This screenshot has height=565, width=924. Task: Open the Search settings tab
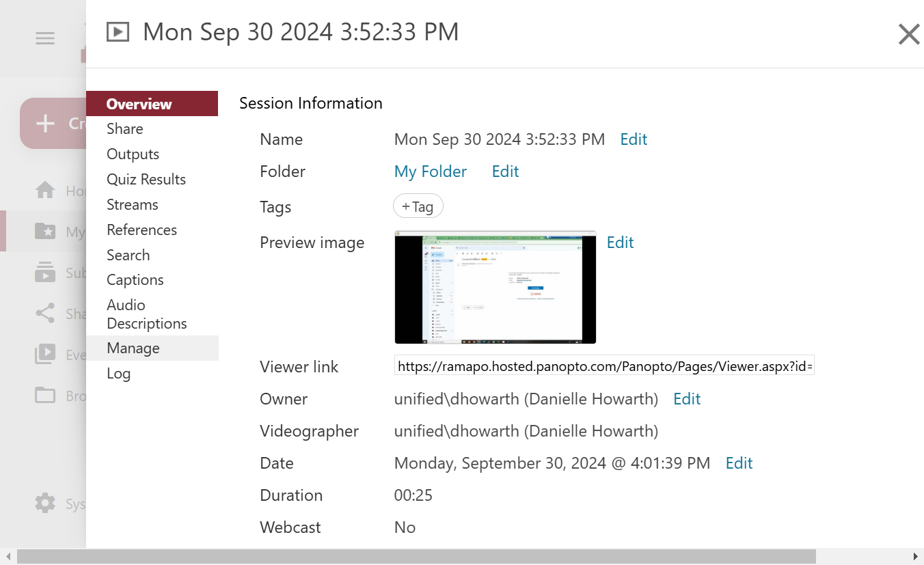[x=128, y=256]
